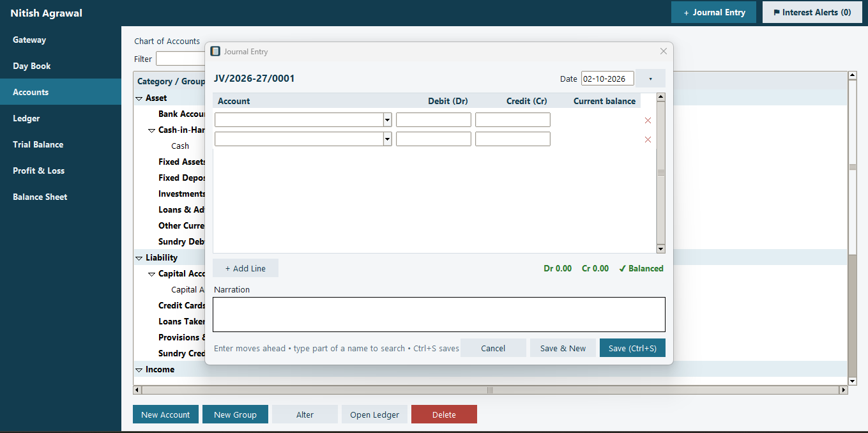
Task: Select Accounts in the sidebar
Action: 61,92
